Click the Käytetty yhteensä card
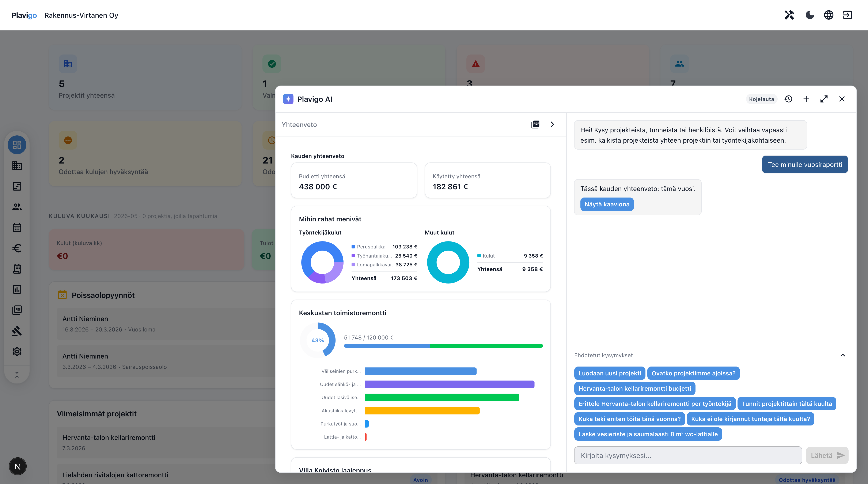The image size is (868, 484). tap(488, 180)
